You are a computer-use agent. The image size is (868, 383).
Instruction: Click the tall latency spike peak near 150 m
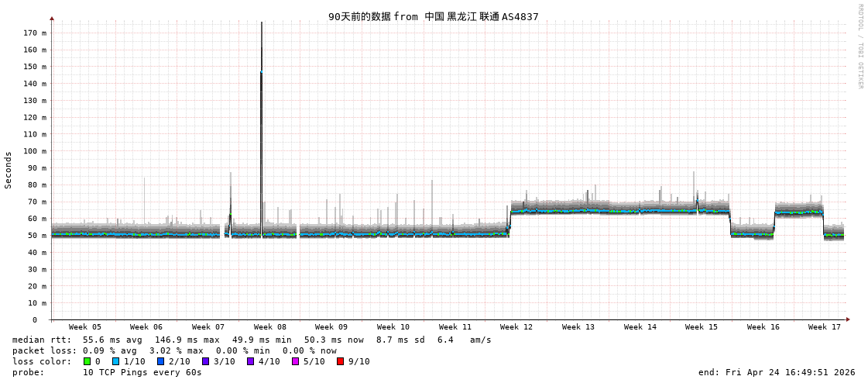(261, 72)
